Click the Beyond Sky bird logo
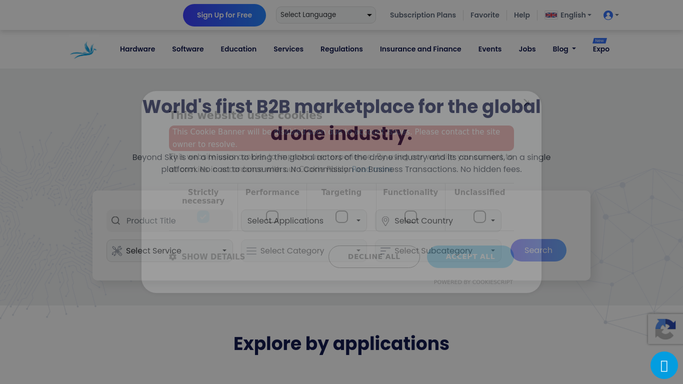The height and width of the screenshot is (384, 683). 84,51
